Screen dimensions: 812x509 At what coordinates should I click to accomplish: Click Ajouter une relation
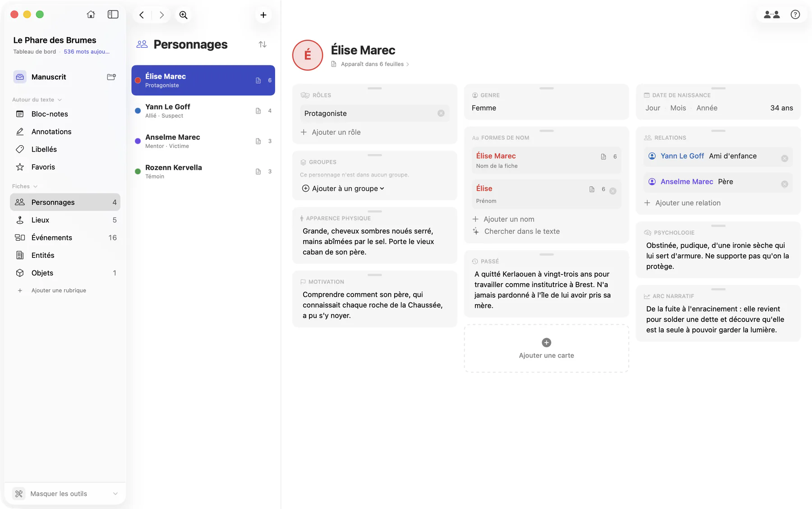[x=683, y=203]
